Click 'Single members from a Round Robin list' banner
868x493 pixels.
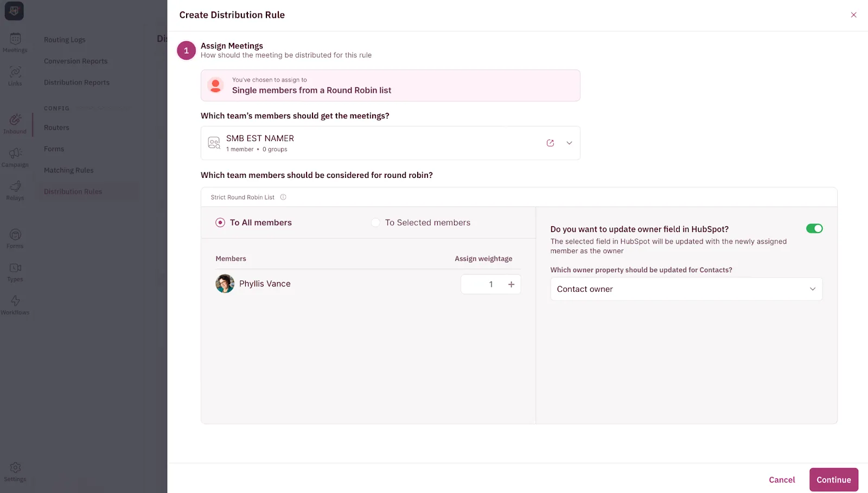pyautogui.click(x=391, y=85)
